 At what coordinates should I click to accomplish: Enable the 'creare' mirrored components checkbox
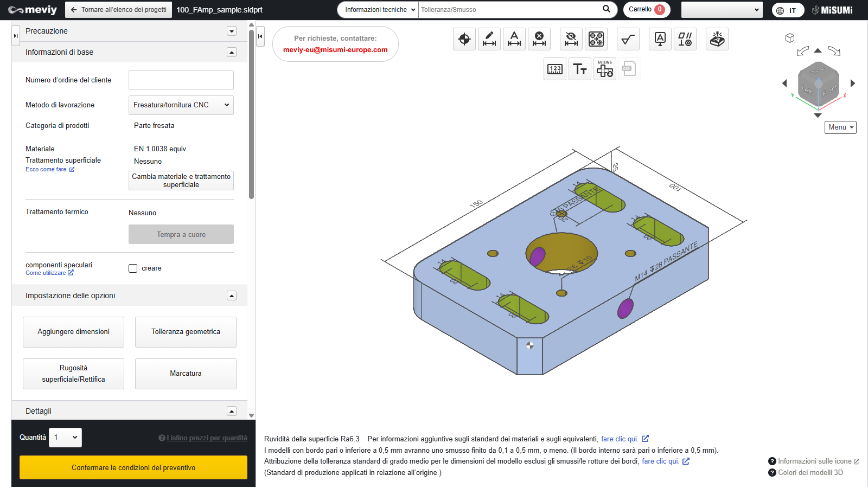[x=133, y=268]
